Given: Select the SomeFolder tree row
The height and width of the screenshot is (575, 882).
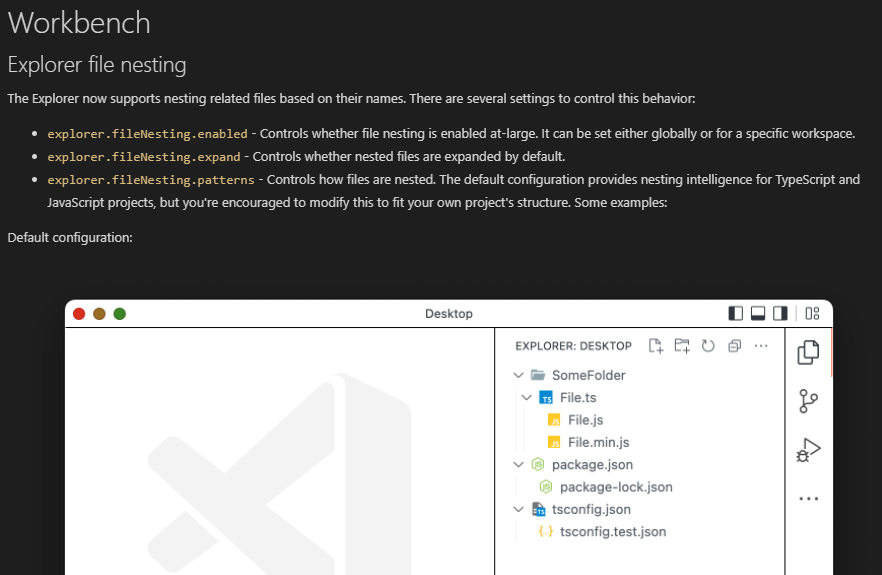Looking at the screenshot, I should point(640,375).
